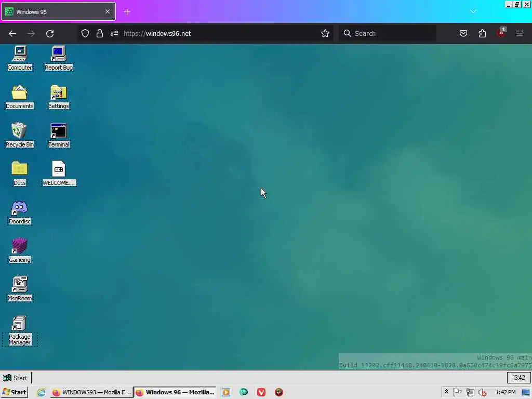Launch the Terminal shortcut
Image resolution: width=532 pixels, height=399 pixels.
pyautogui.click(x=59, y=135)
